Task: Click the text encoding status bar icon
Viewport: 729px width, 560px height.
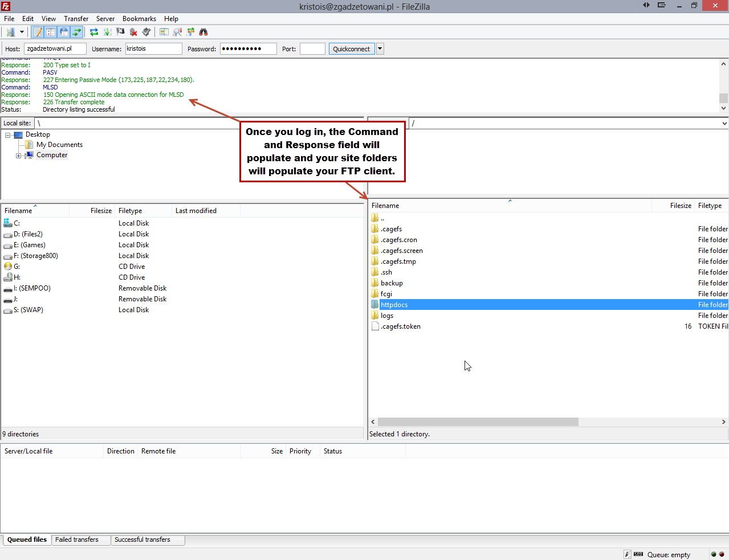Action: [628, 554]
